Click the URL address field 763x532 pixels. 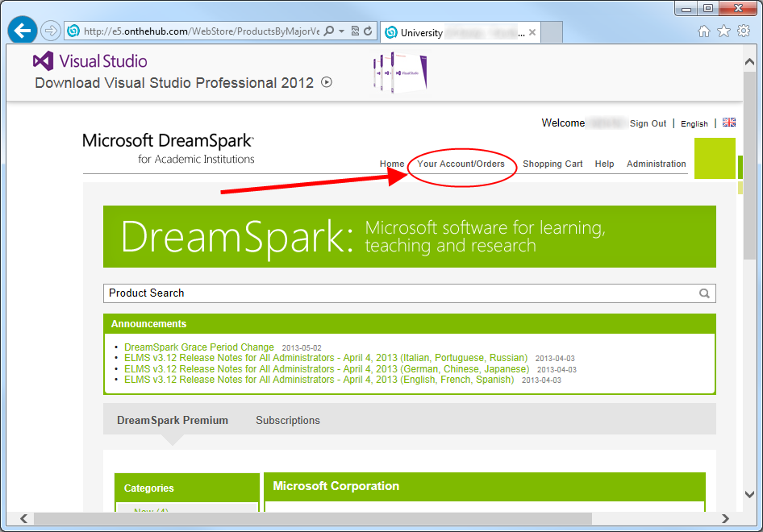coord(202,31)
